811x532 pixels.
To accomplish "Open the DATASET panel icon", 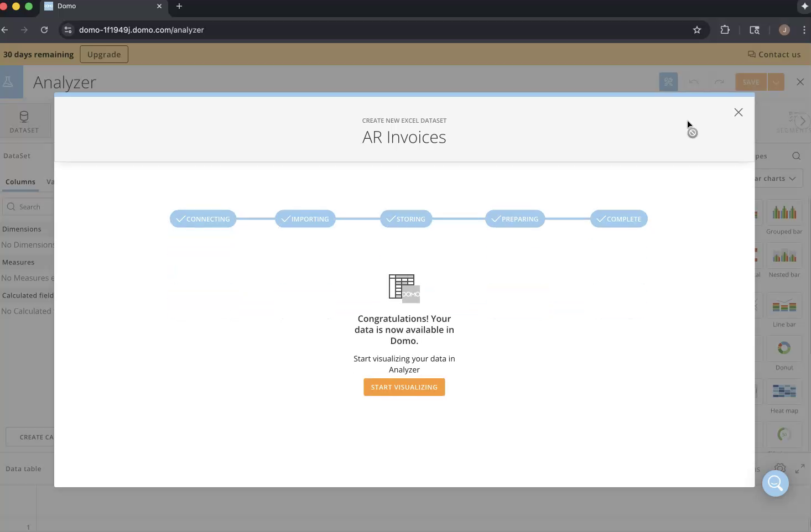I will click(24, 122).
